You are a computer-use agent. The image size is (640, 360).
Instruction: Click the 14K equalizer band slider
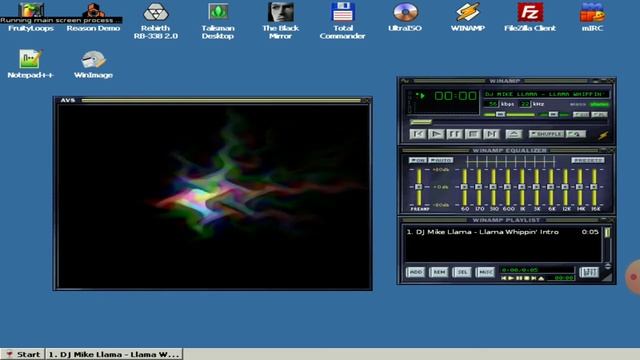click(580, 187)
